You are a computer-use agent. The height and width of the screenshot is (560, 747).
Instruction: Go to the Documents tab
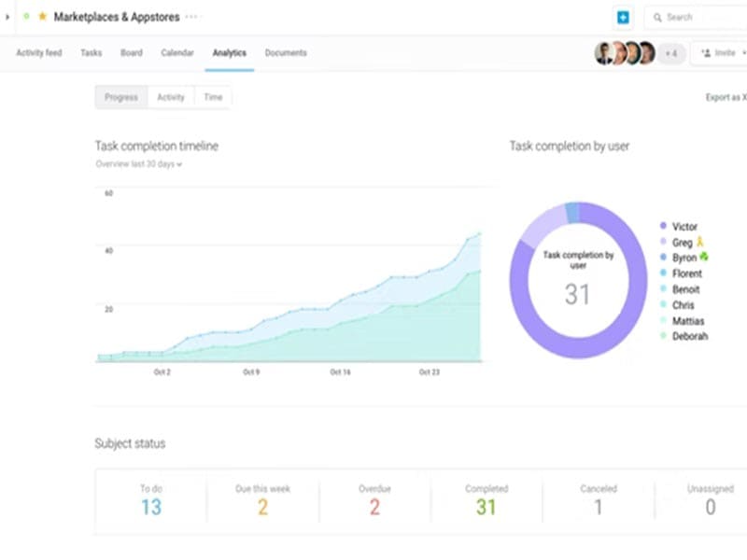pos(286,53)
